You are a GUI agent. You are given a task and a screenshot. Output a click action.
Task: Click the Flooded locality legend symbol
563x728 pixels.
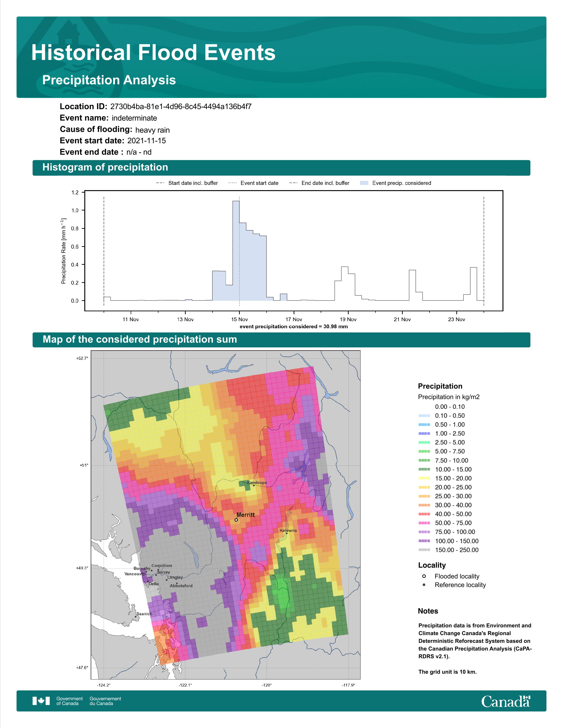click(x=424, y=576)
